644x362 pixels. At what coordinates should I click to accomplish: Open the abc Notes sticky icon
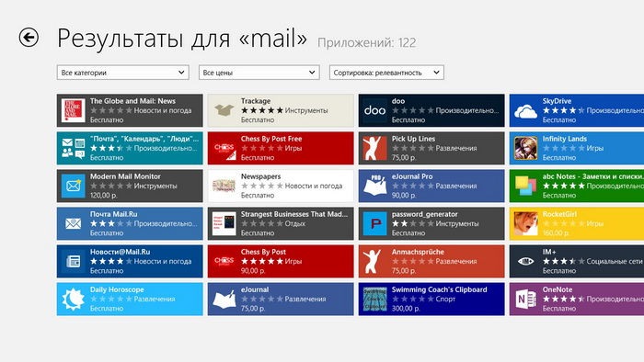point(525,186)
